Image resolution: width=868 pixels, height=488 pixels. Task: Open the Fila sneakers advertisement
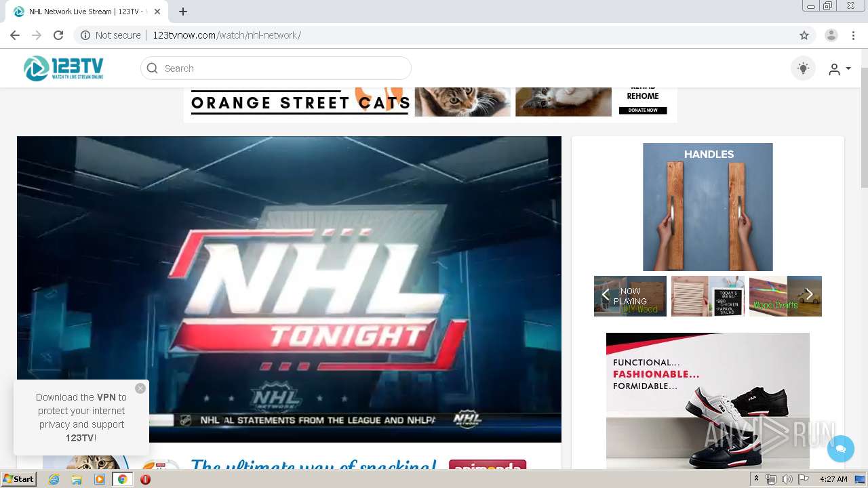click(x=708, y=401)
